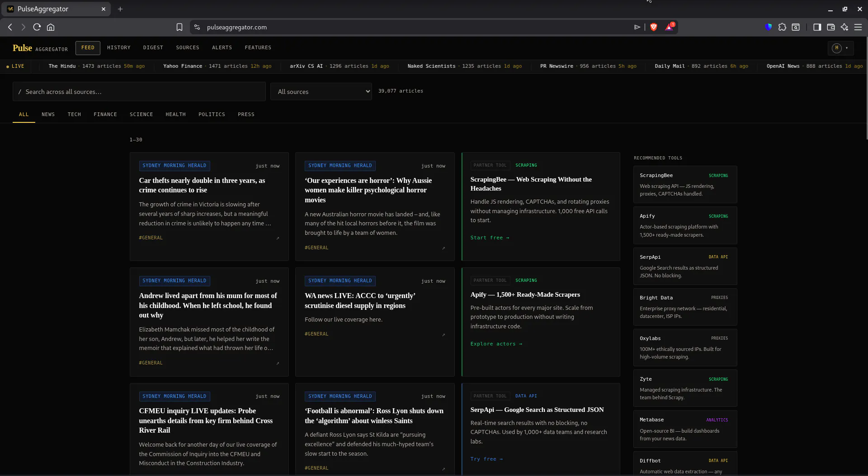Open external link arrow on Andrew article
This screenshot has height=476, width=868.
pyautogui.click(x=278, y=363)
